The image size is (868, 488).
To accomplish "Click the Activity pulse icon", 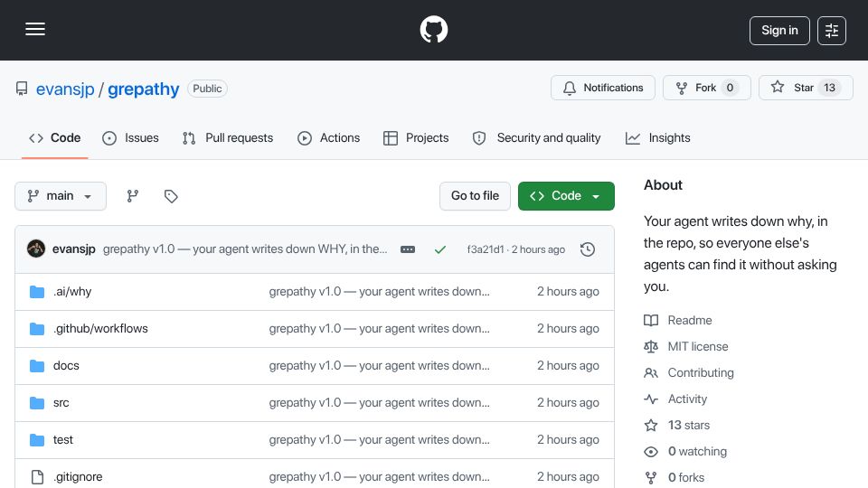I will pyautogui.click(x=651, y=399).
